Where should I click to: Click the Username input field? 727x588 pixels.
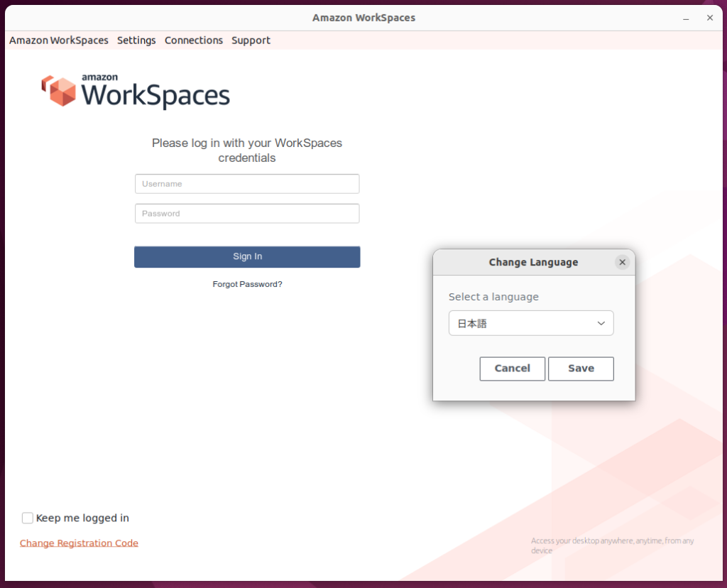pos(246,183)
